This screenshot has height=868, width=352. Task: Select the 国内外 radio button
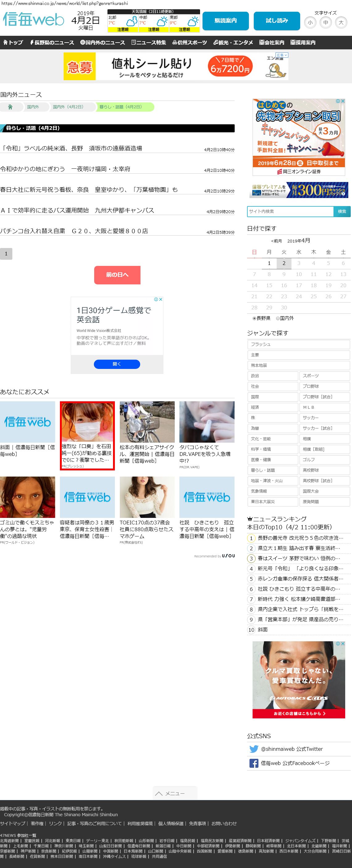click(x=278, y=318)
